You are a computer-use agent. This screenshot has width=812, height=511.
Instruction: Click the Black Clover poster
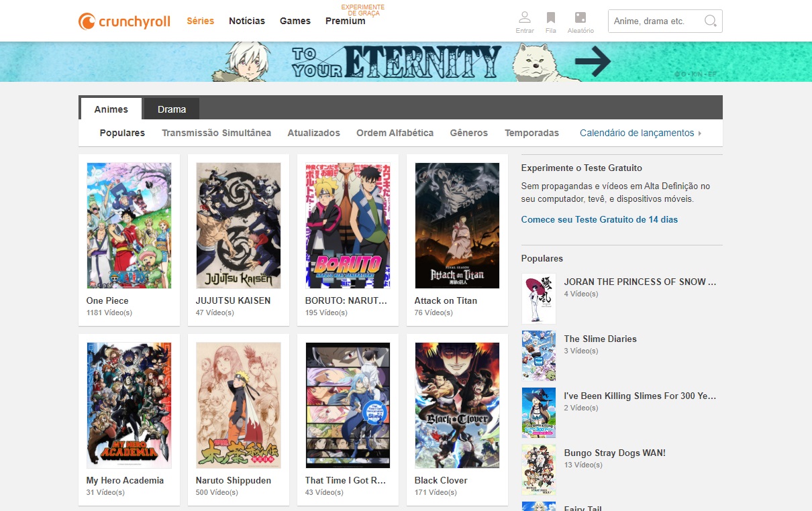pyautogui.click(x=457, y=405)
